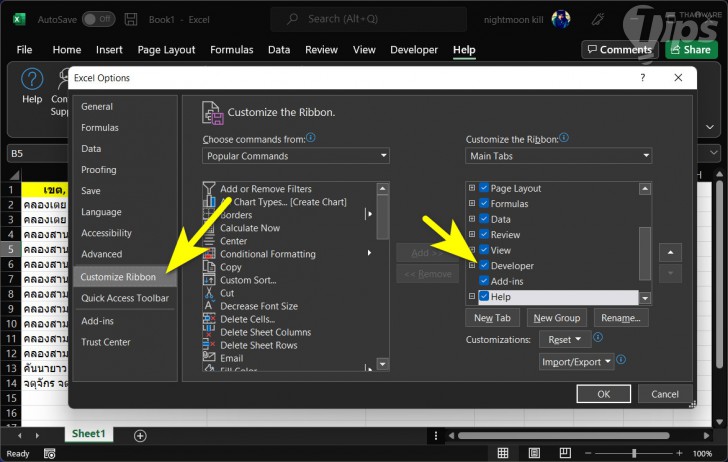Click the Delete Cells command icon
Image resolution: width=728 pixels, height=462 pixels.
coord(209,319)
